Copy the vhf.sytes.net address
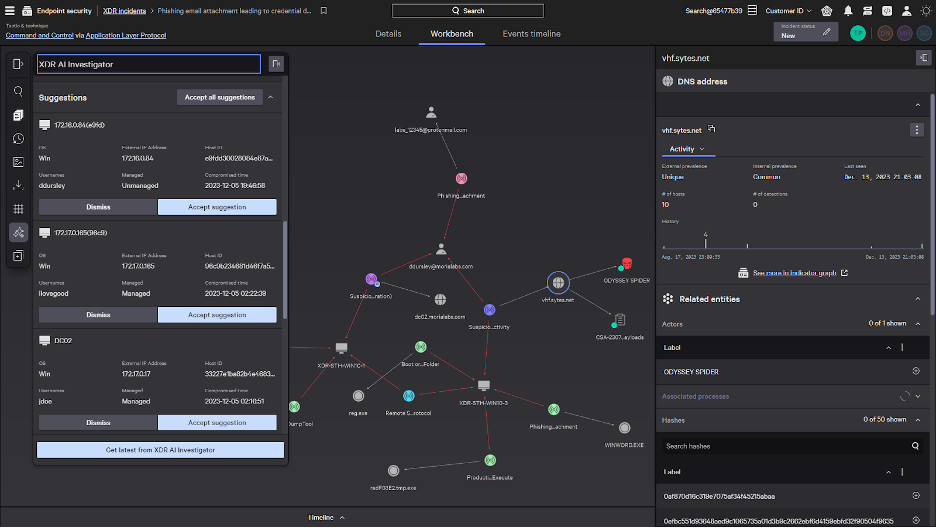 click(712, 129)
